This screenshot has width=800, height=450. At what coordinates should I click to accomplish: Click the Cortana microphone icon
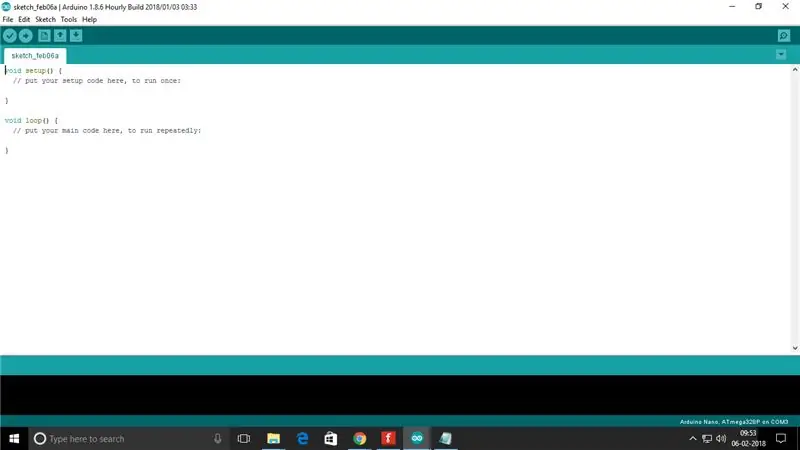click(x=217, y=438)
